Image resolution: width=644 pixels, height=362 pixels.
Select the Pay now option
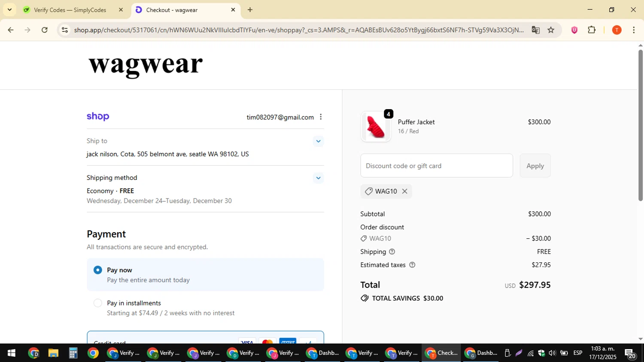coord(205,275)
